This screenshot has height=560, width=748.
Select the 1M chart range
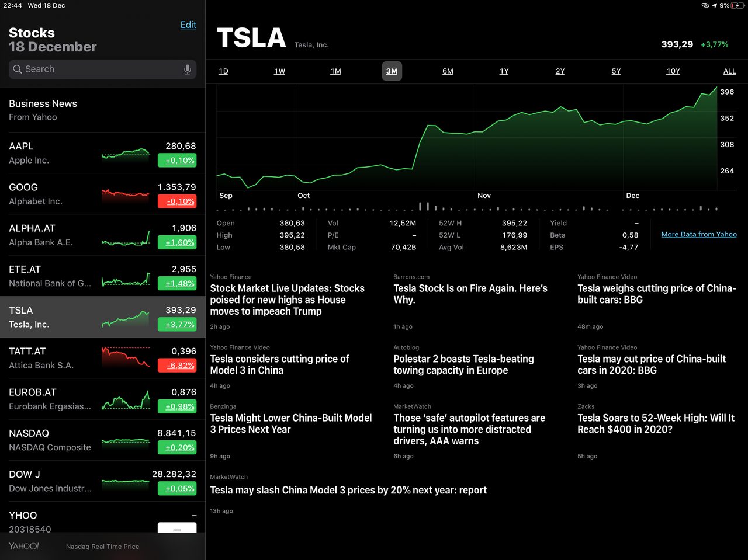point(335,71)
